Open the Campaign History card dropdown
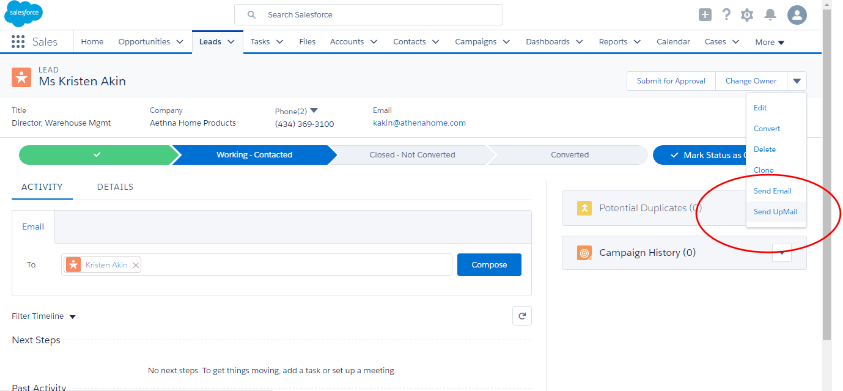This screenshot has width=843, height=391. (782, 252)
